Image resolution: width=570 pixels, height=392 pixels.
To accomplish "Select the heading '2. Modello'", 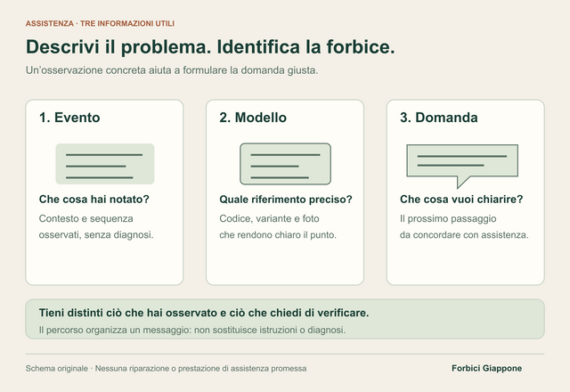I will click(253, 118).
